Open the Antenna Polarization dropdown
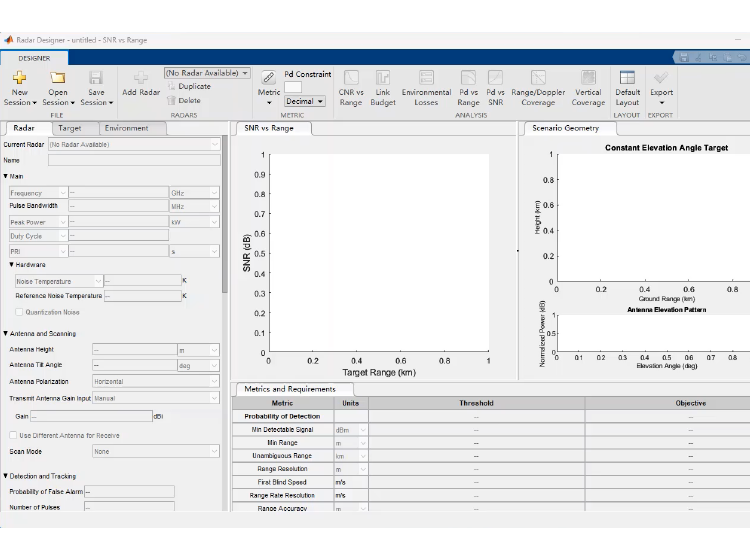 click(155, 381)
